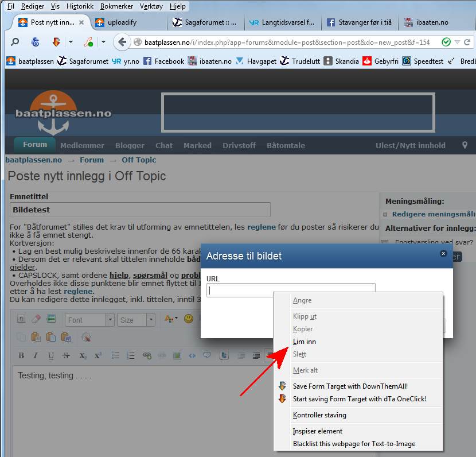Viewport: 476px width, 457px height.
Task: Click the browser address bar URL
Action: pyautogui.click(x=287, y=42)
